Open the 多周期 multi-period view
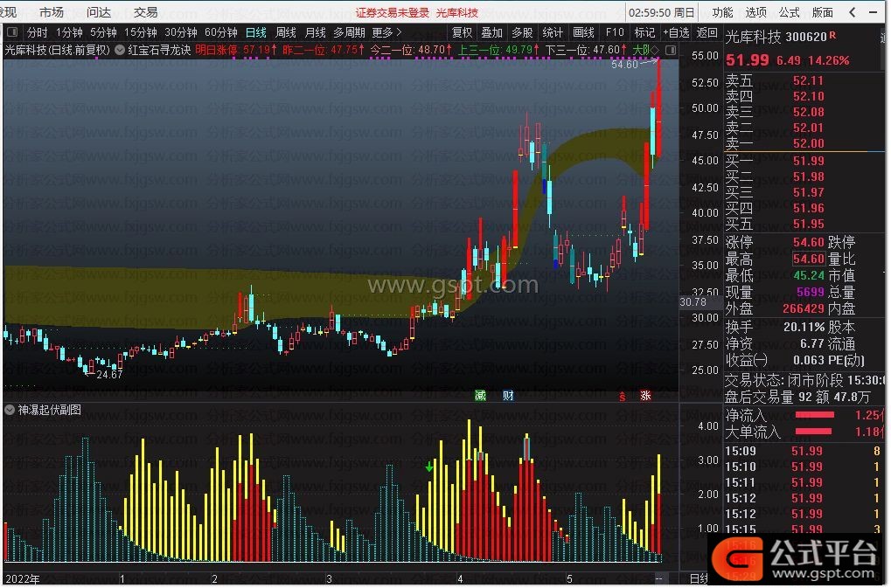 (x=350, y=33)
